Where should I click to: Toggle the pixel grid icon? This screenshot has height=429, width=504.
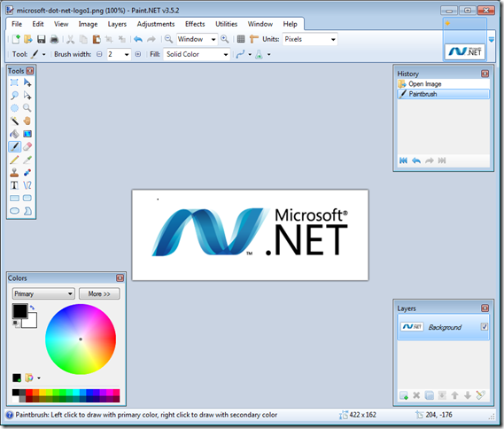click(241, 39)
